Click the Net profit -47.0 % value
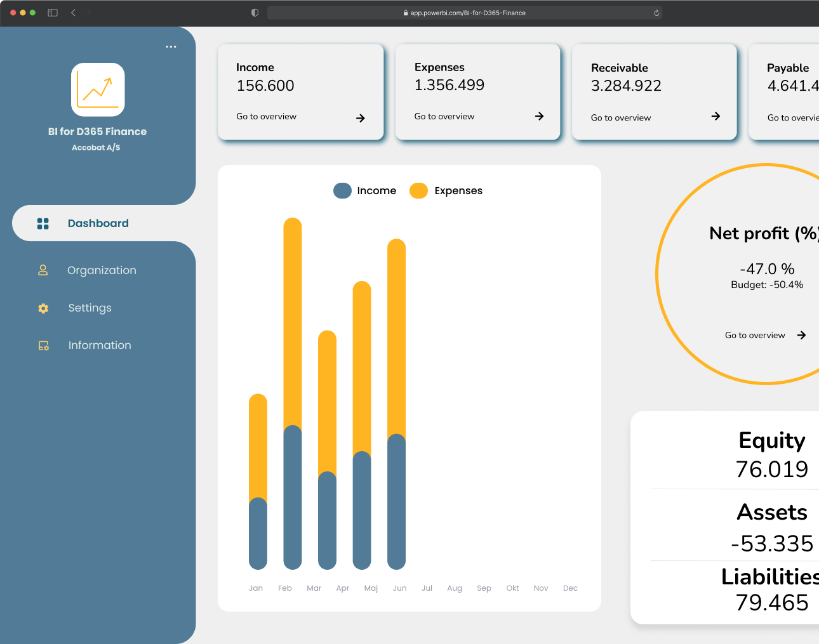Screen dimensions: 819x644 point(767,269)
